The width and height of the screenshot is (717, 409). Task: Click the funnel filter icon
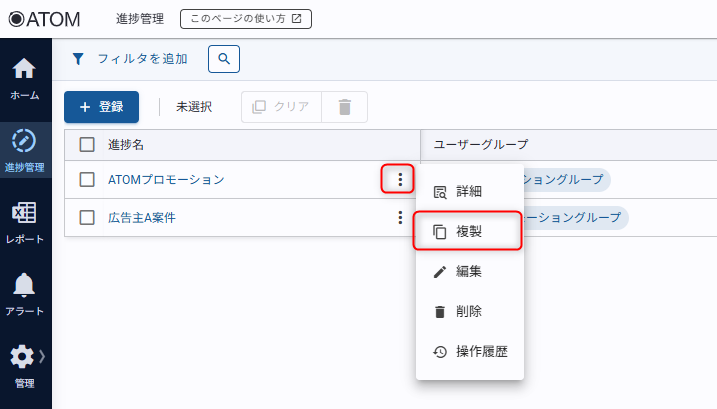[78, 59]
